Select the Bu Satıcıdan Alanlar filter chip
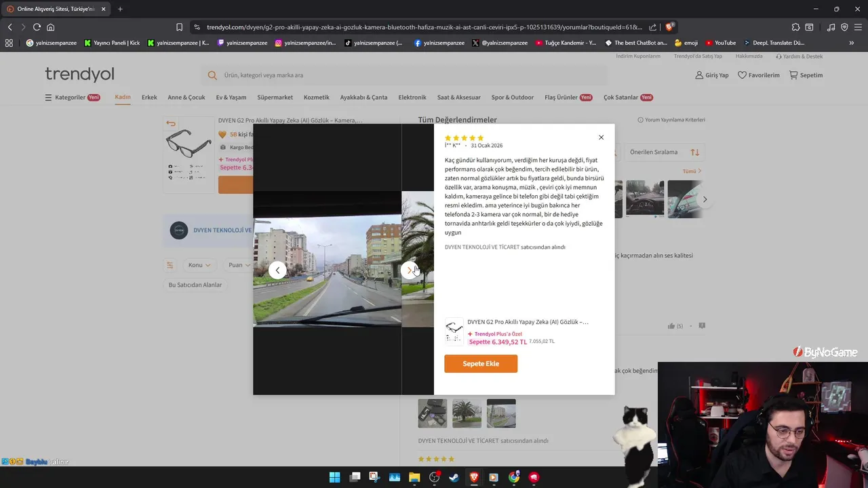 point(195,285)
